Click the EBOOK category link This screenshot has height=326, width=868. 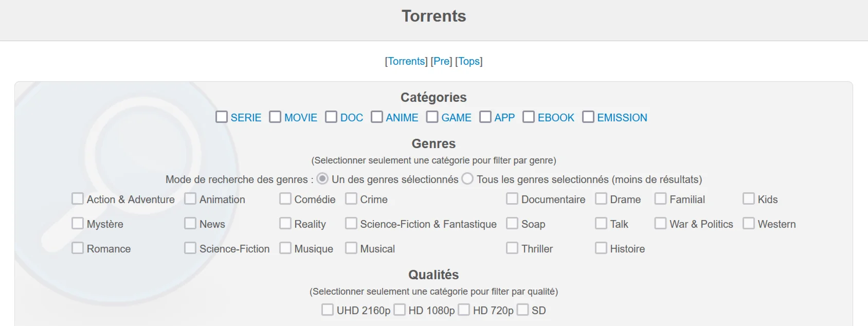point(556,118)
